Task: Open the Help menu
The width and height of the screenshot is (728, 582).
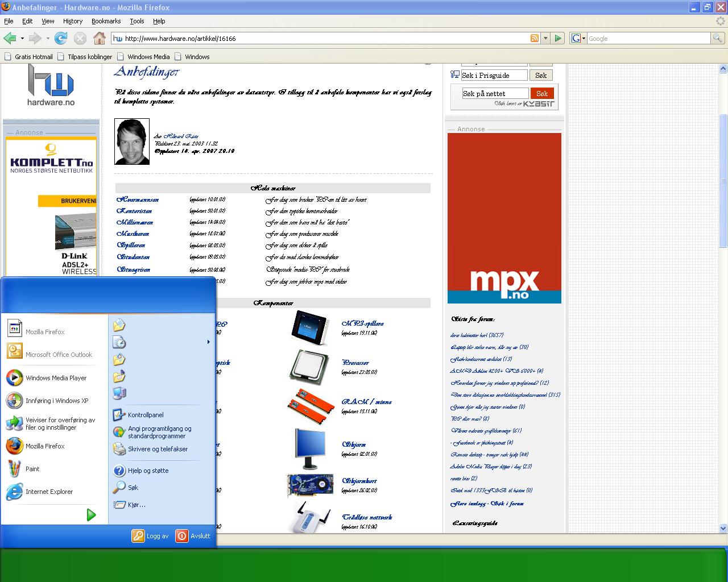Action: (x=159, y=21)
